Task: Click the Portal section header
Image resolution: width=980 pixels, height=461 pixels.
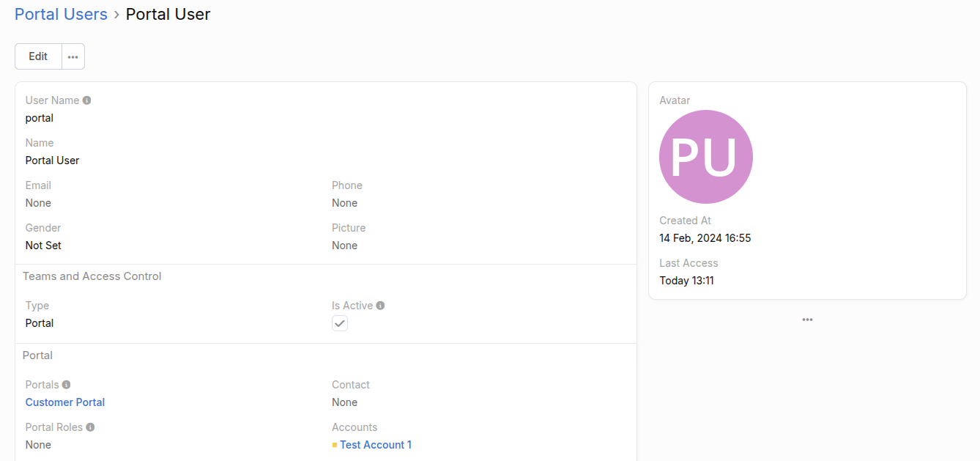Action: pyautogui.click(x=37, y=355)
